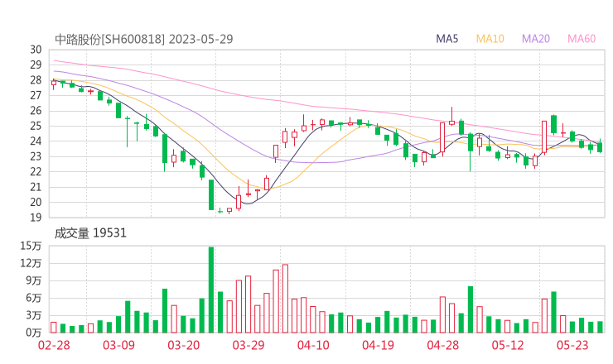
Task: Click the MA20 legend label
Action: tap(536, 39)
